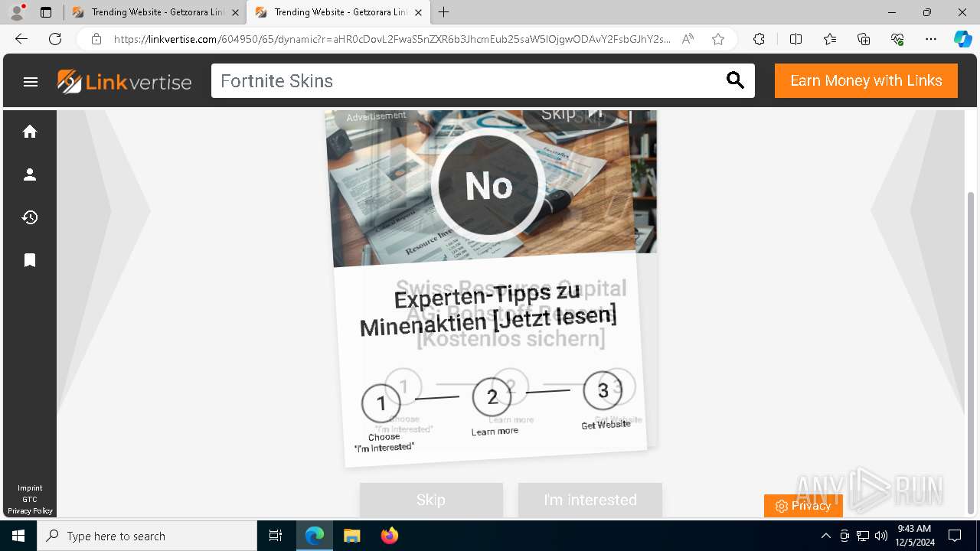Open the tab actions menu
This screenshot has height=551, width=980.
tap(46, 12)
